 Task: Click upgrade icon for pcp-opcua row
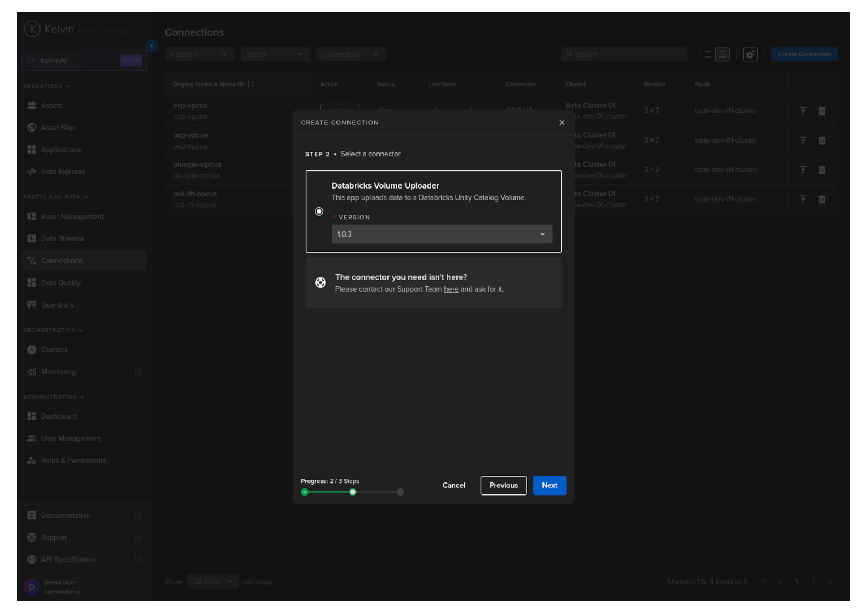pyautogui.click(x=803, y=141)
